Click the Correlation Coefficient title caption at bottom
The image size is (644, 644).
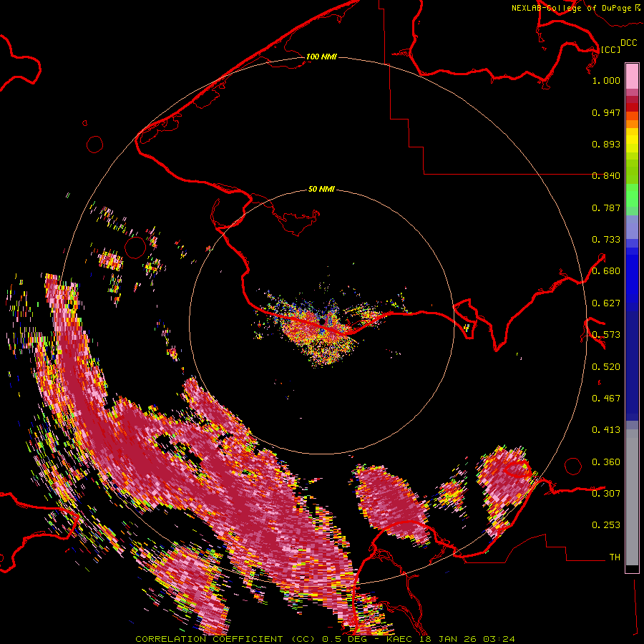pos(325,639)
